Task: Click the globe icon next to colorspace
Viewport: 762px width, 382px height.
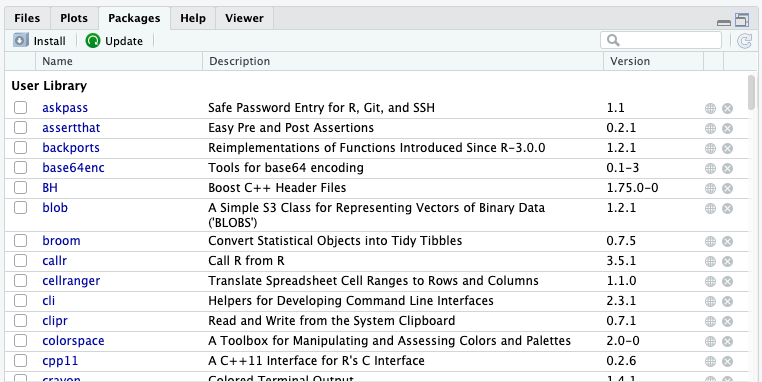Action: pyautogui.click(x=710, y=341)
